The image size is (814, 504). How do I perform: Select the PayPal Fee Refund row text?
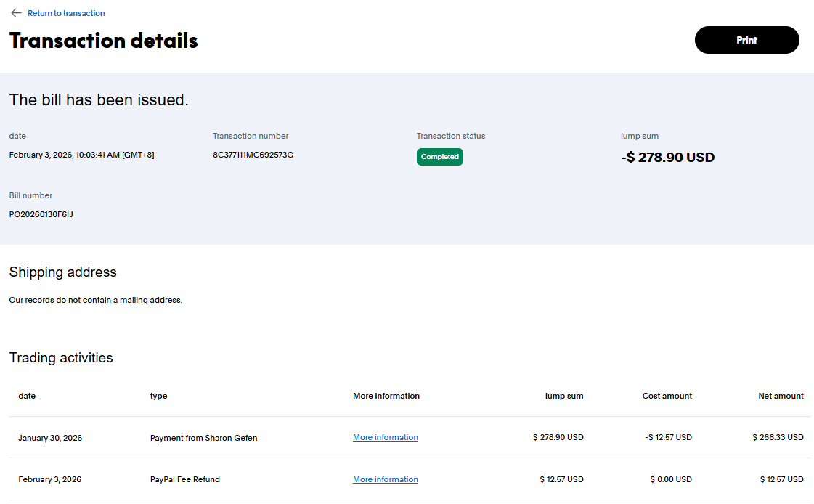click(x=184, y=479)
